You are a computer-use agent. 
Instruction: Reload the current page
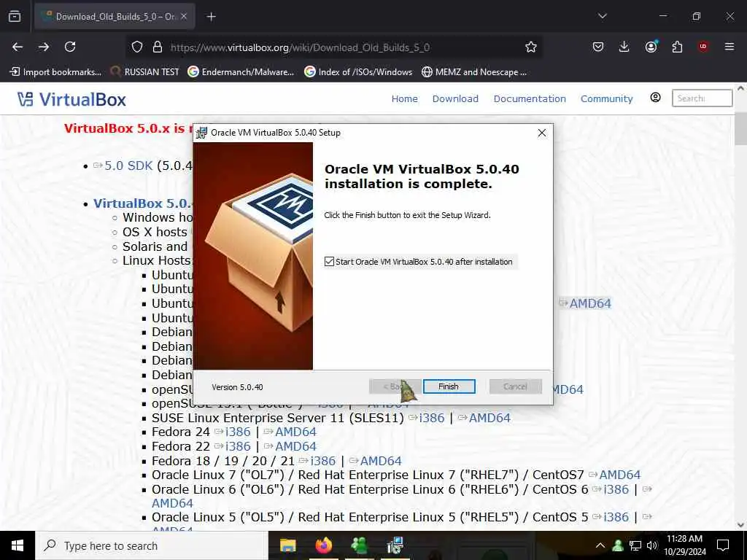point(70,47)
